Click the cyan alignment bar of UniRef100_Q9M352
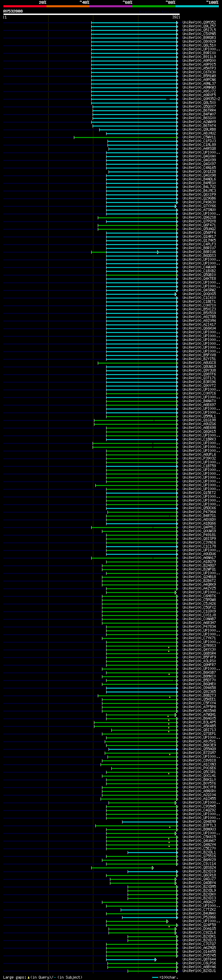 (134, 23)
